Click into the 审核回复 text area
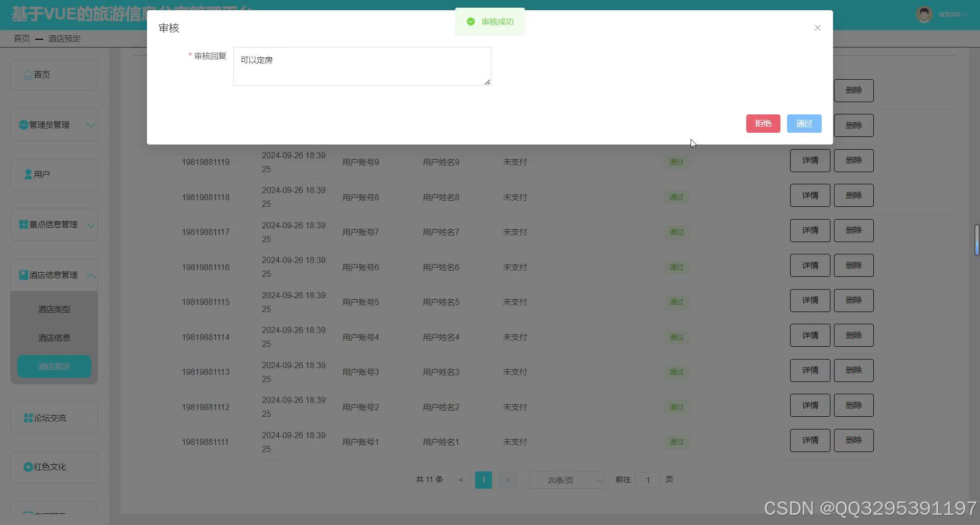The width and height of the screenshot is (980, 525). click(x=362, y=66)
